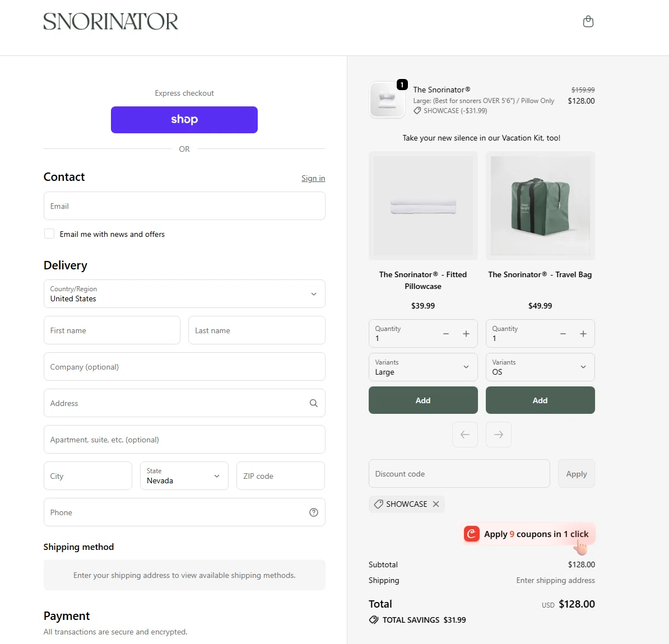This screenshot has width=669, height=644.
Task: Focus the First name field
Action: pyautogui.click(x=112, y=330)
